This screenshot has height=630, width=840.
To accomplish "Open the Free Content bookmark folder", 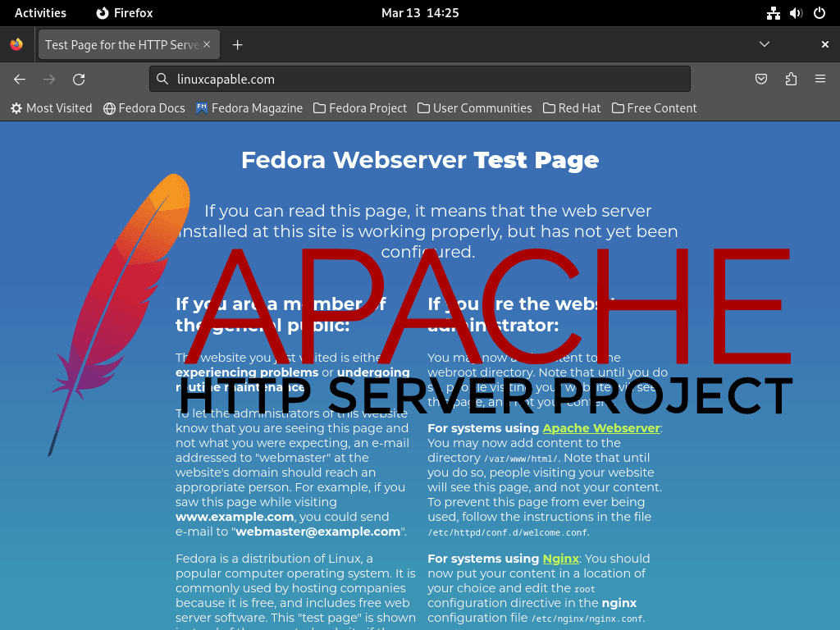I will pos(654,108).
